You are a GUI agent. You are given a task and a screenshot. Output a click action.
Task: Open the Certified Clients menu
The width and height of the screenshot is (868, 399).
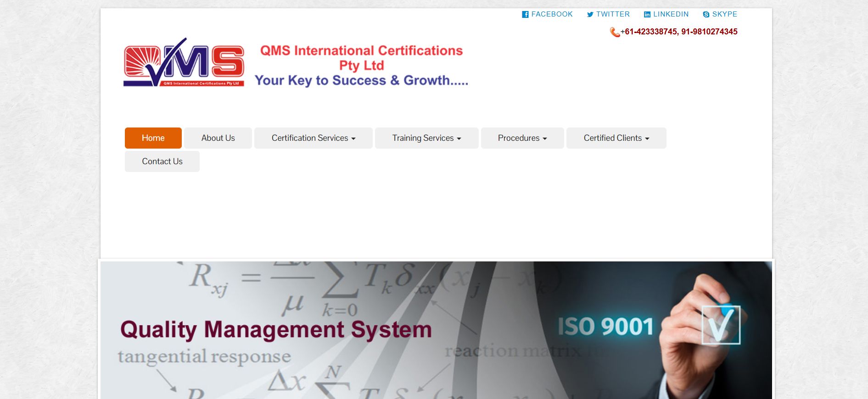click(616, 138)
